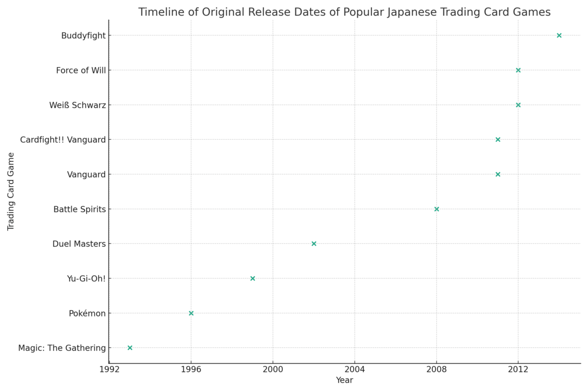Viewport: 588px width, 392px height.
Task: Click the chart title text
Action: (345, 12)
